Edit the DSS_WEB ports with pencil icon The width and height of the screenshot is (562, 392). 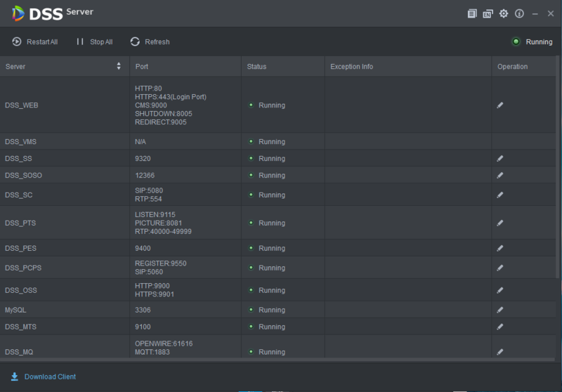click(500, 105)
